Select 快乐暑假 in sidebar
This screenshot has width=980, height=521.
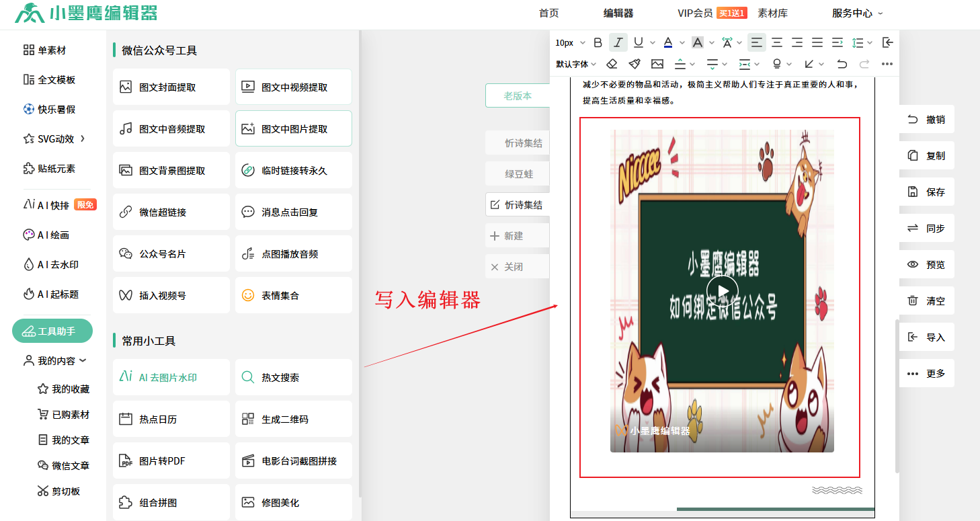(49, 110)
